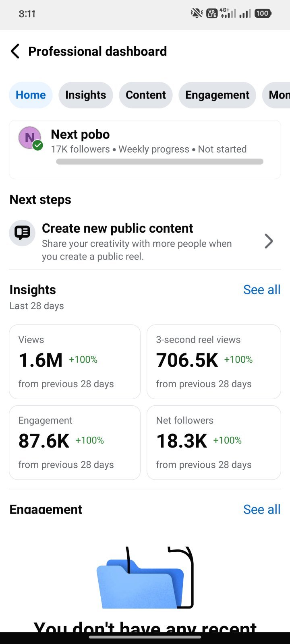The width and height of the screenshot is (290, 644).
Task: Open the partially visible Monetization tab
Action: (276, 95)
